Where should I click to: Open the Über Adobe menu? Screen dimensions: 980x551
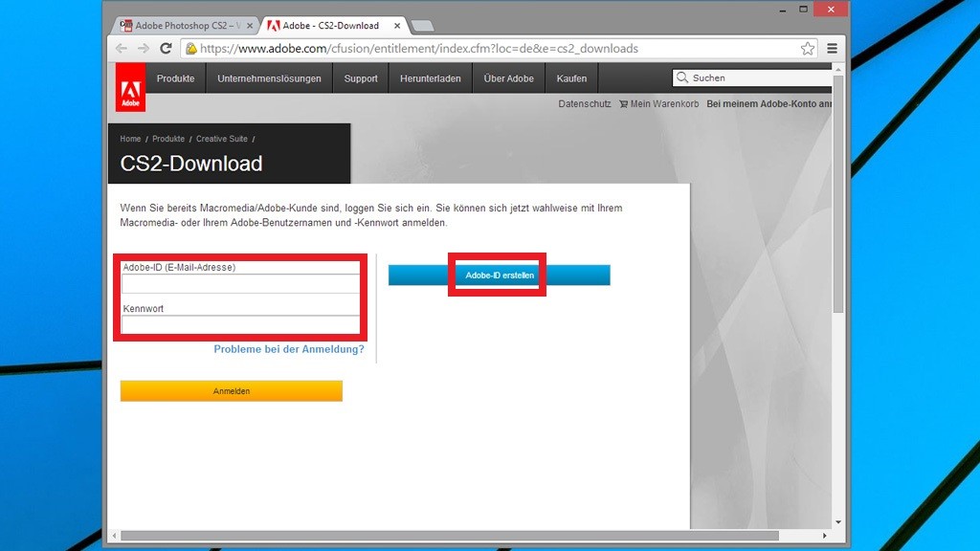[509, 78]
